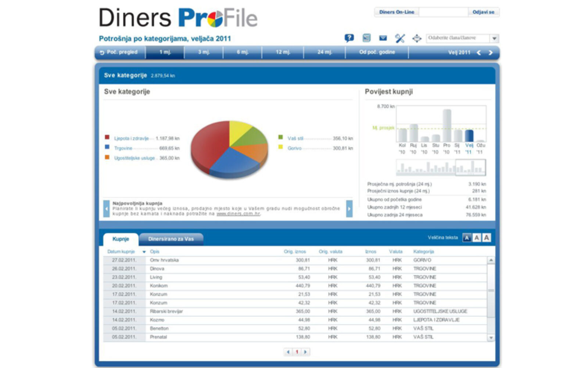Select medium text size A button
Viewport: 588px width, 368px height.
point(477,238)
